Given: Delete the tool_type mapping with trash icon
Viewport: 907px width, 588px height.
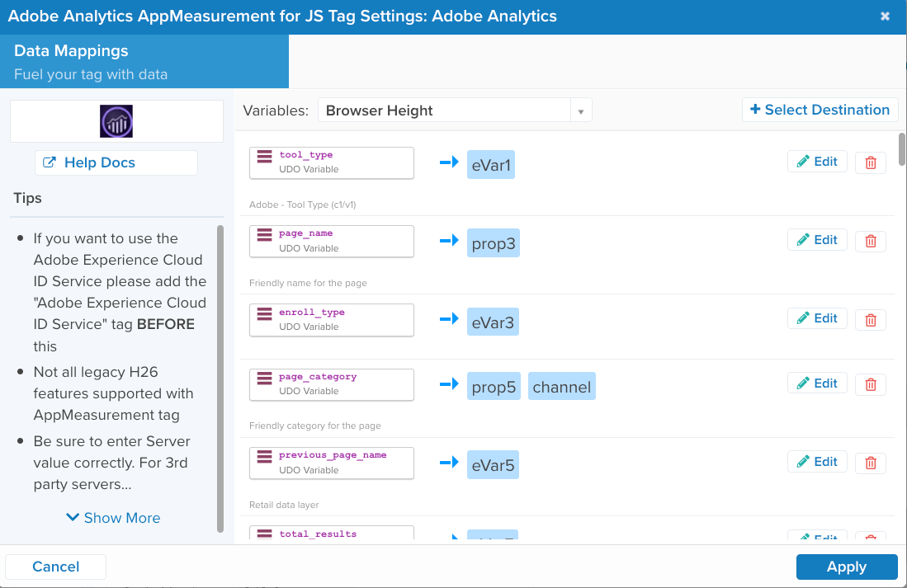Looking at the screenshot, I should tap(871, 162).
